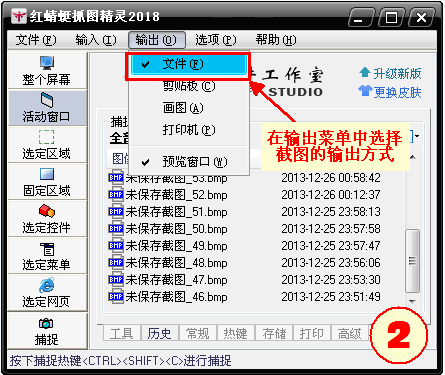Switch to the 历史 history tab

160,333
